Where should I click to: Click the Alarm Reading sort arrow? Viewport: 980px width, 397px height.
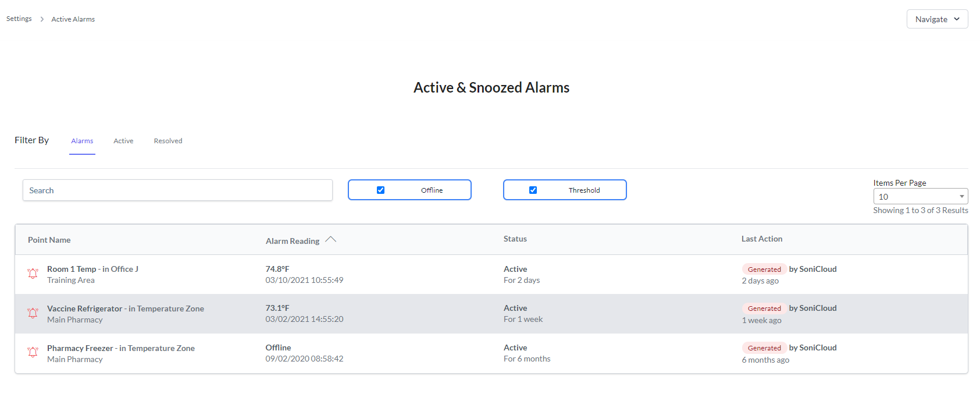[331, 239]
